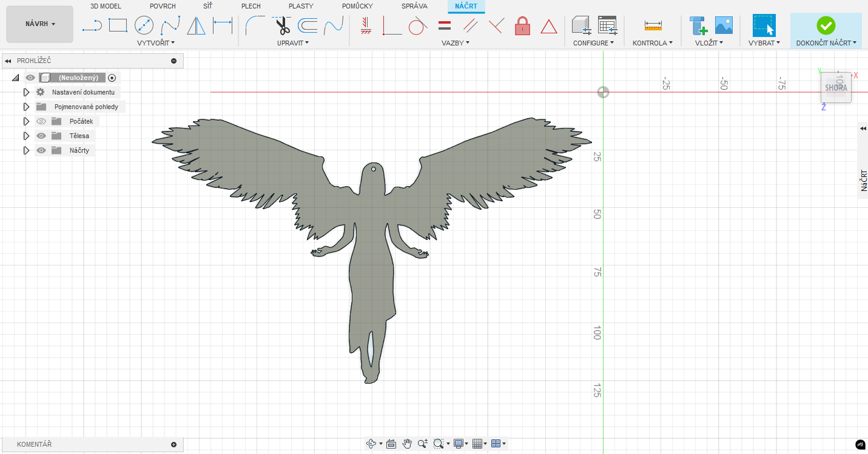This screenshot has width=868, height=454.
Task: Hide the Náčrty folder
Action: pyautogui.click(x=41, y=150)
